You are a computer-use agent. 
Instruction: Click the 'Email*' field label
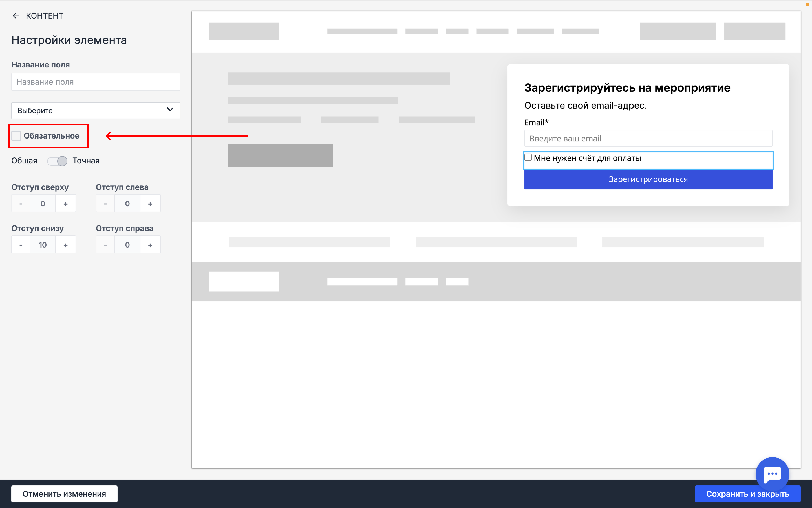pos(537,122)
